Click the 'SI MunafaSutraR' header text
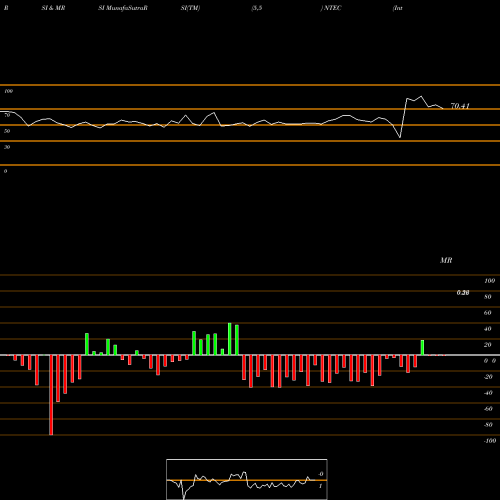Screen dimensions: 500x500 pyautogui.click(x=123, y=8)
